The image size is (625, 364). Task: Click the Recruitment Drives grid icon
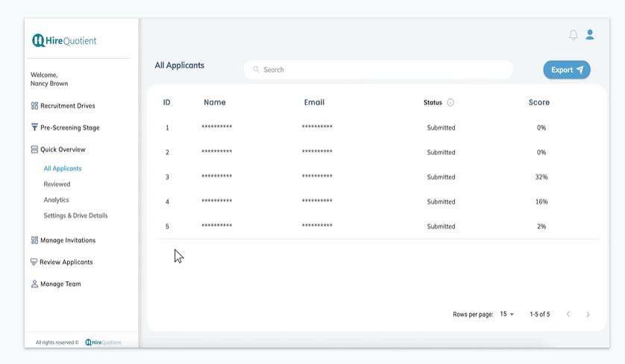tap(34, 106)
